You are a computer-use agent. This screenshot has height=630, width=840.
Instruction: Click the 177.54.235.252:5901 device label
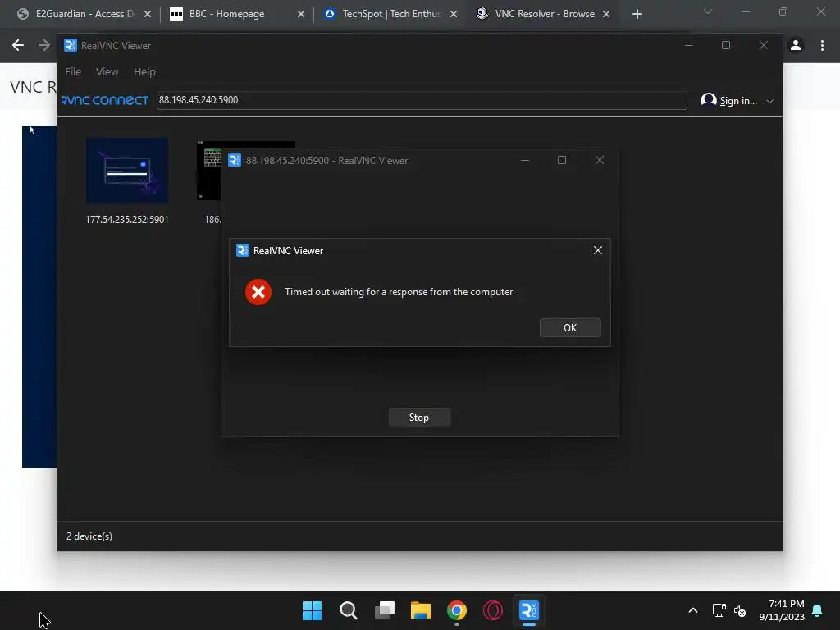pos(127,220)
